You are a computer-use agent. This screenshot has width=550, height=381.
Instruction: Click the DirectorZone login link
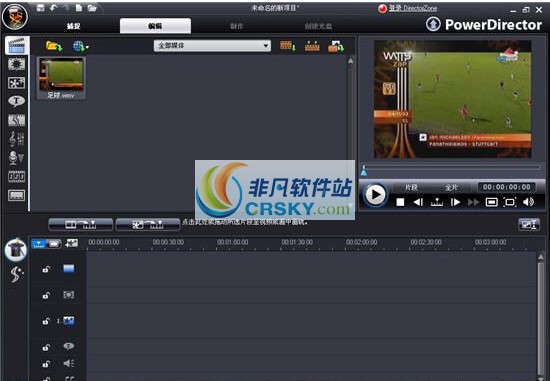(412, 8)
